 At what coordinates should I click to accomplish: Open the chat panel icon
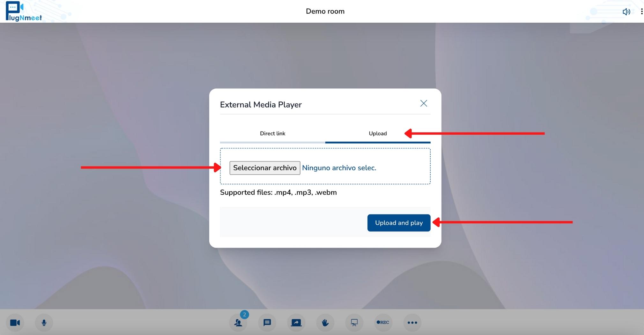267,323
